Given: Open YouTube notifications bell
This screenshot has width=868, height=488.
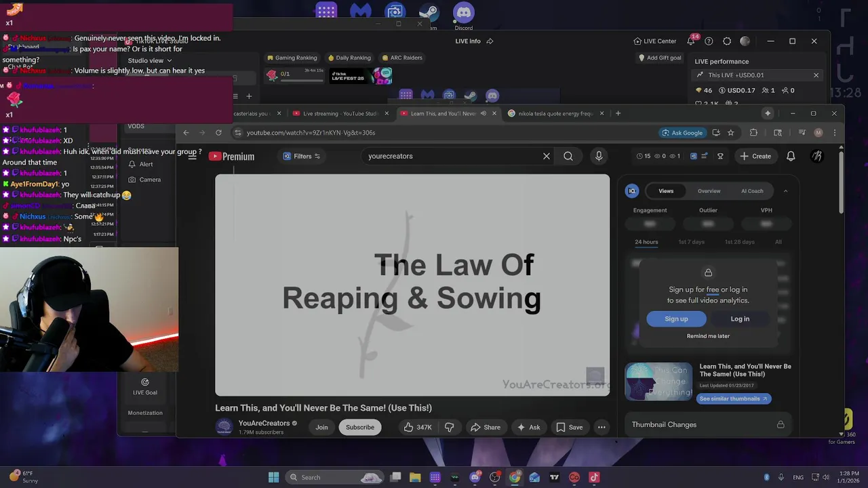Looking at the screenshot, I should (791, 156).
